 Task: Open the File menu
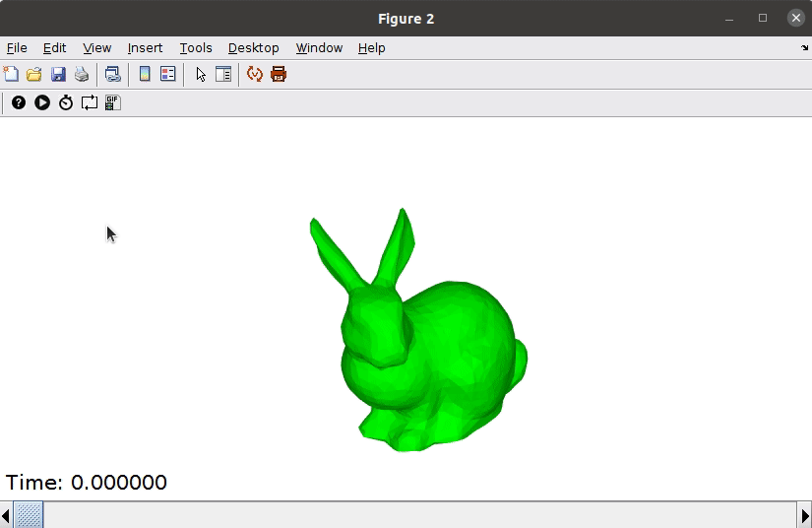(x=17, y=47)
